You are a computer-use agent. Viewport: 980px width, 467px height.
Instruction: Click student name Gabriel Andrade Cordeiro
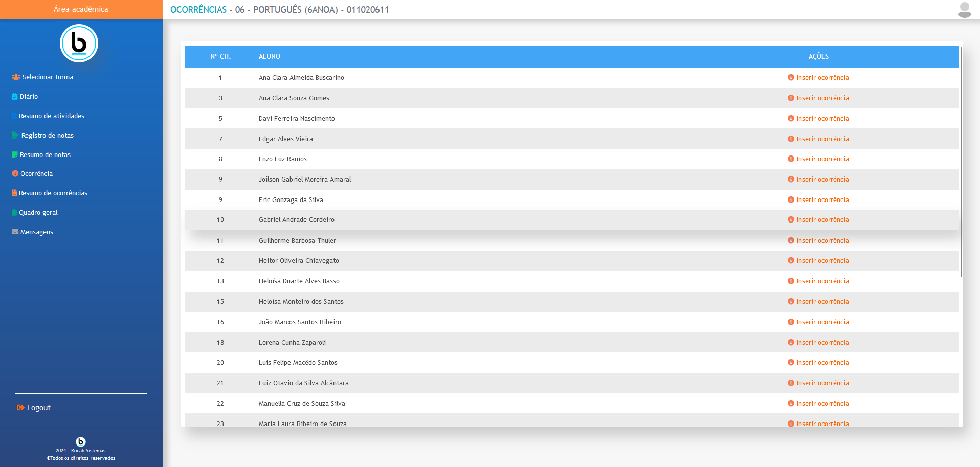click(x=297, y=219)
